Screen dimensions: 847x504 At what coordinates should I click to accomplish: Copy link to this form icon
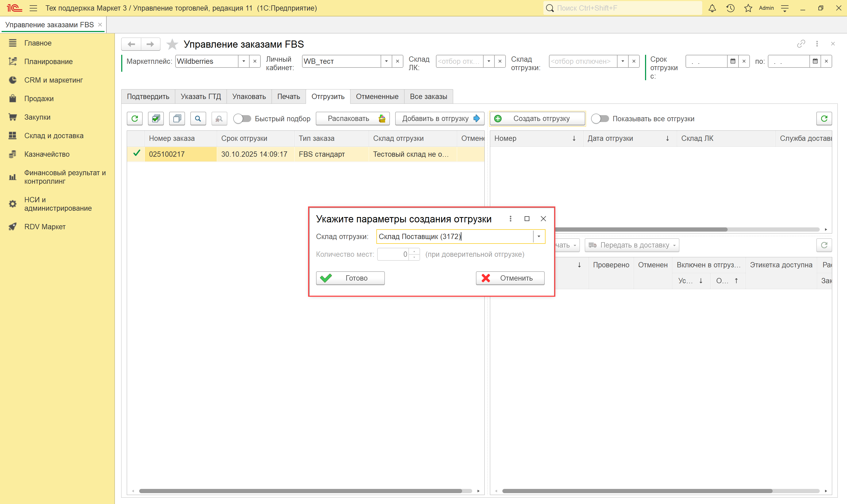coord(801,44)
